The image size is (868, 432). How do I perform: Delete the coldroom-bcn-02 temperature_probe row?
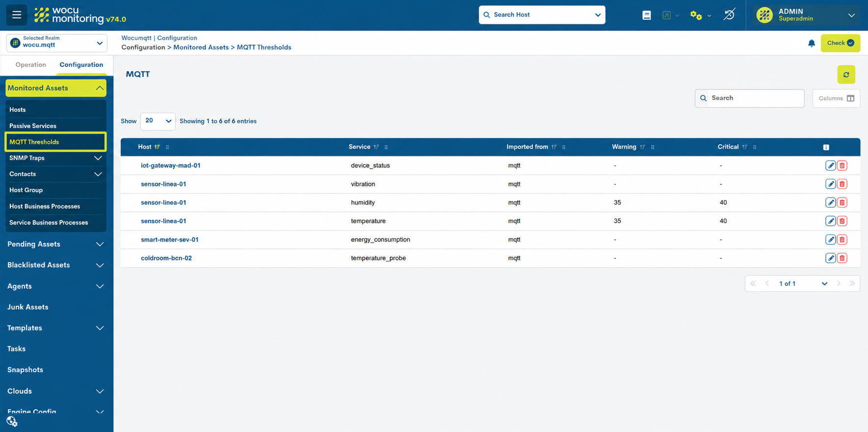(x=842, y=258)
